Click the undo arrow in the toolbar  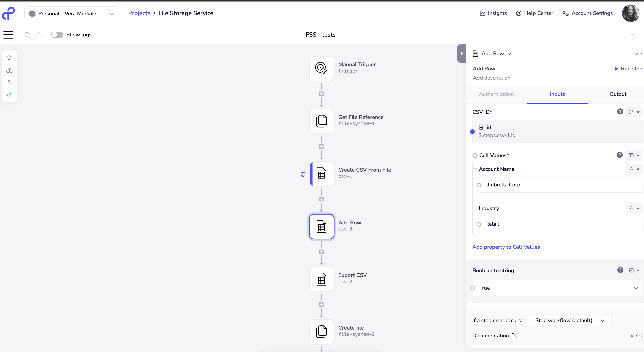(27, 35)
